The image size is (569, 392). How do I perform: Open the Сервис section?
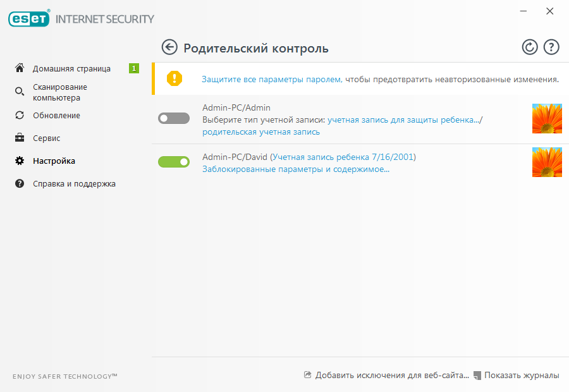pyautogui.click(x=46, y=138)
